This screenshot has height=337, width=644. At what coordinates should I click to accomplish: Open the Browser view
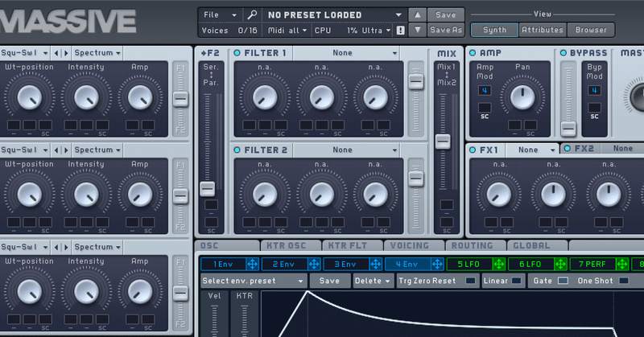591,30
